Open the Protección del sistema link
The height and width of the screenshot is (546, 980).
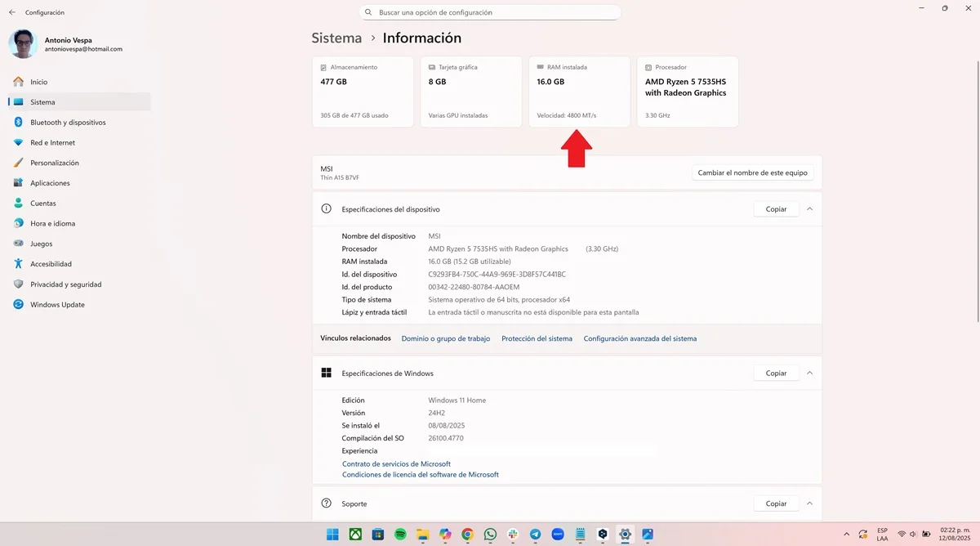(x=537, y=338)
